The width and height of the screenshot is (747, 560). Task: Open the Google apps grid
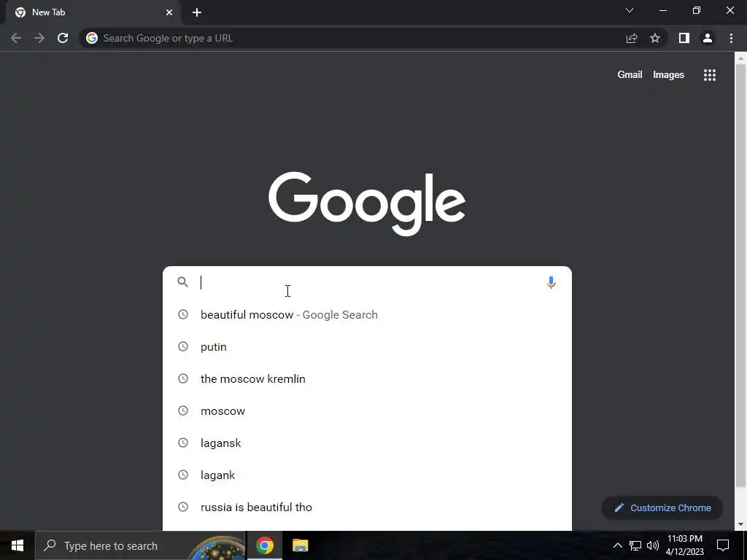tap(710, 75)
